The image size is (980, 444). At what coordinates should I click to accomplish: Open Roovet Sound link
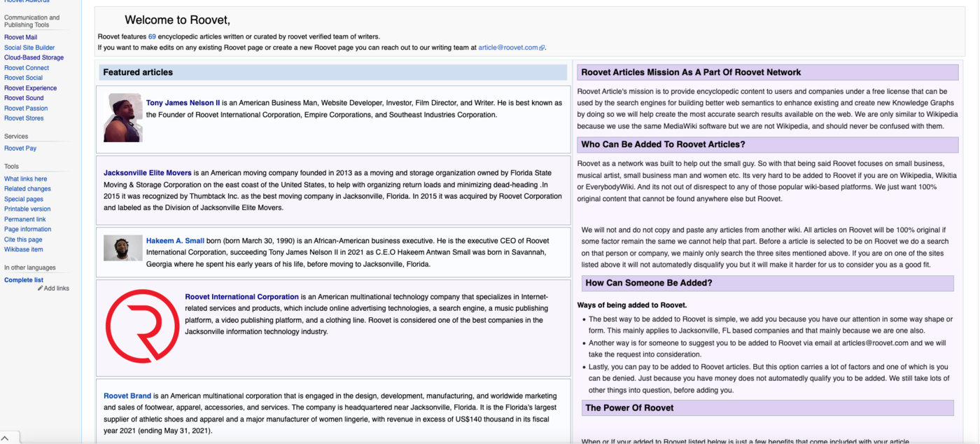24,98
